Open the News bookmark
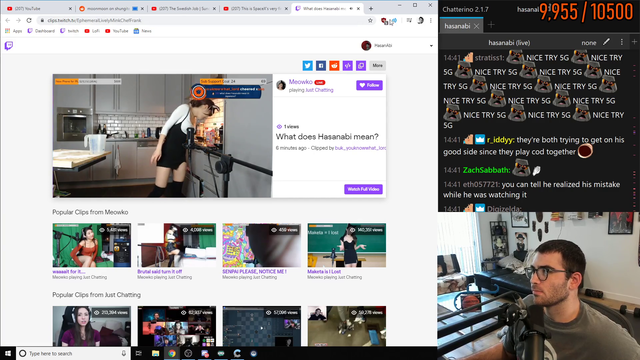The image size is (640, 360). coord(142,31)
